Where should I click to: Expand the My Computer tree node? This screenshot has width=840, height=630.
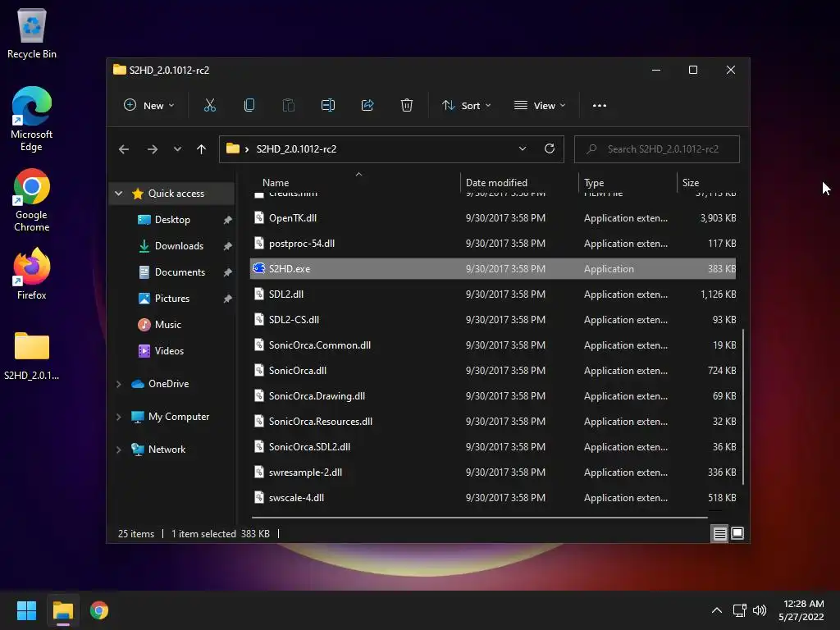coord(119,417)
